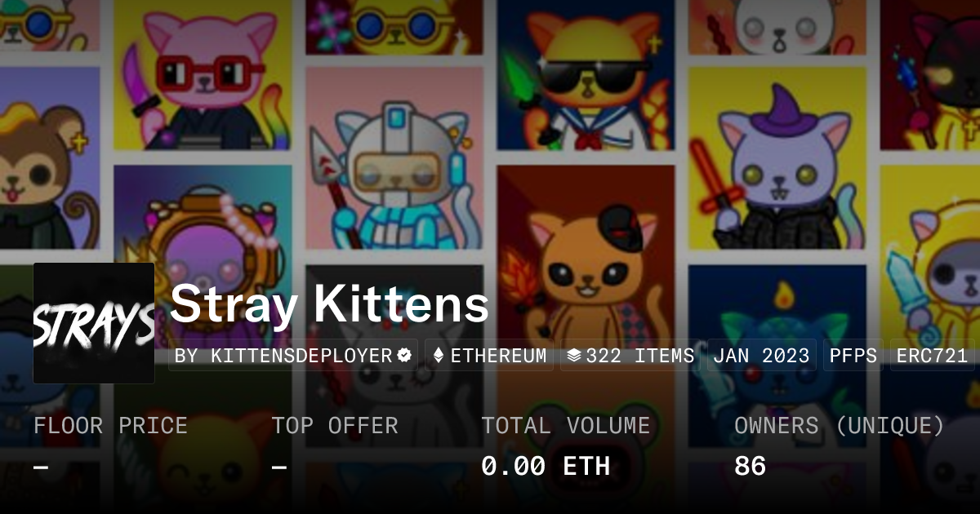Click the Ethereum diamond icon
The image size is (980, 514).
point(439,356)
